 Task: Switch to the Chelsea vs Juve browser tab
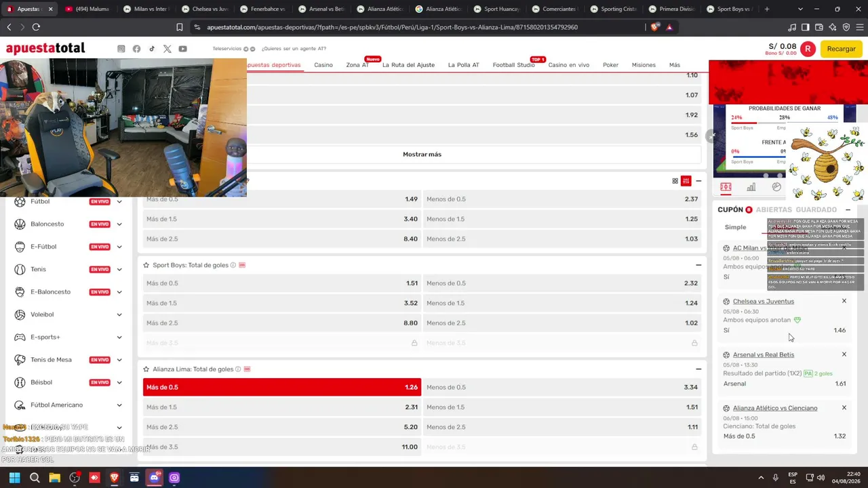click(206, 9)
